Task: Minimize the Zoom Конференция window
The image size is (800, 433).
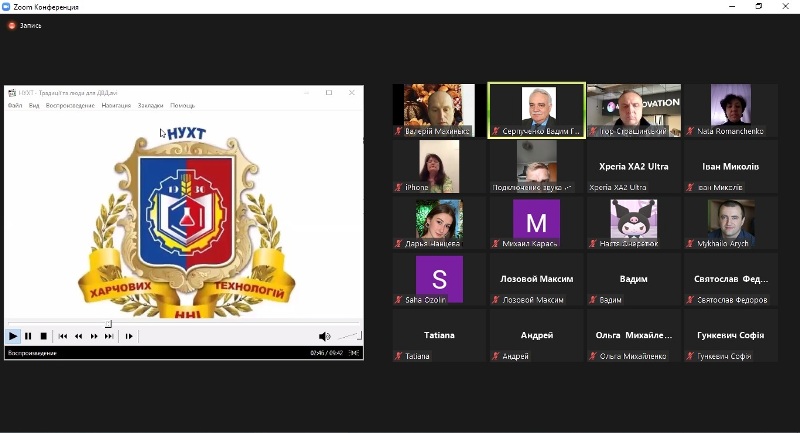Action: [733, 6]
